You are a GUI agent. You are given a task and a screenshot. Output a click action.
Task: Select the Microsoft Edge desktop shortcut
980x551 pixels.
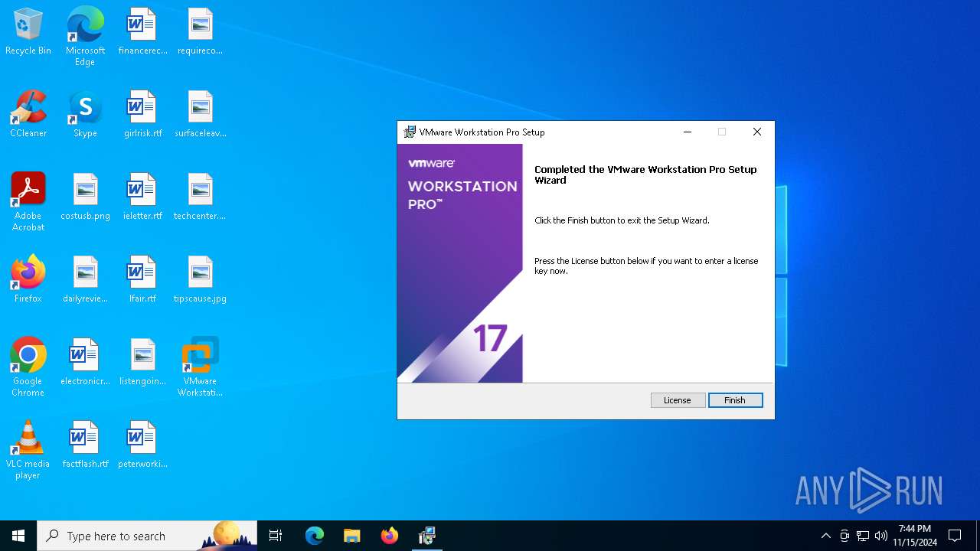click(x=85, y=37)
